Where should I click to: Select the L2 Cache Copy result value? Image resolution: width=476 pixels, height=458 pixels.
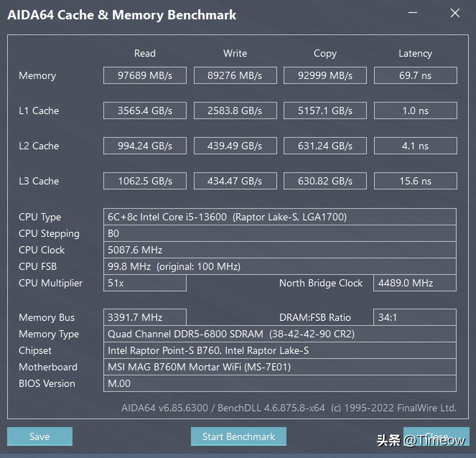point(325,146)
